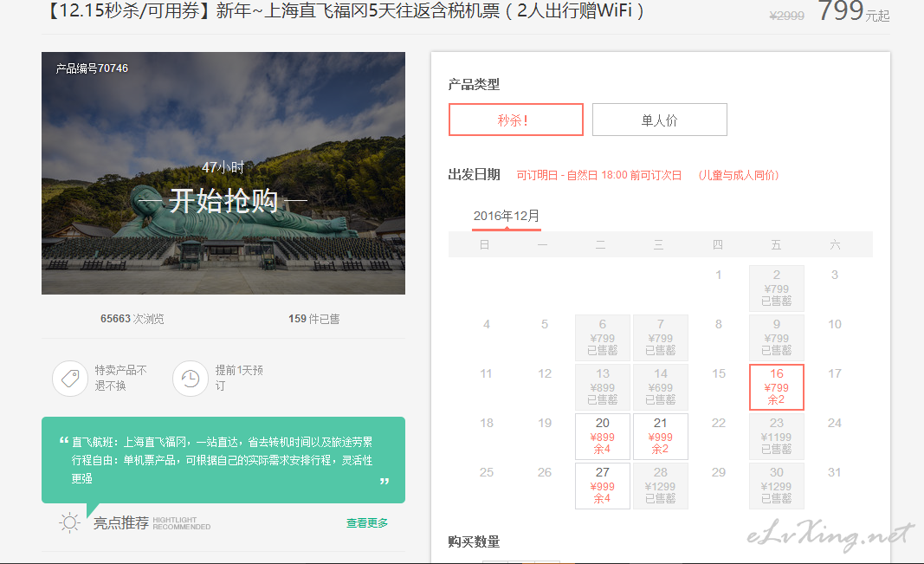Click the 开始抢购 countdown text
This screenshot has width=924, height=564.
[x=223, y=201]
